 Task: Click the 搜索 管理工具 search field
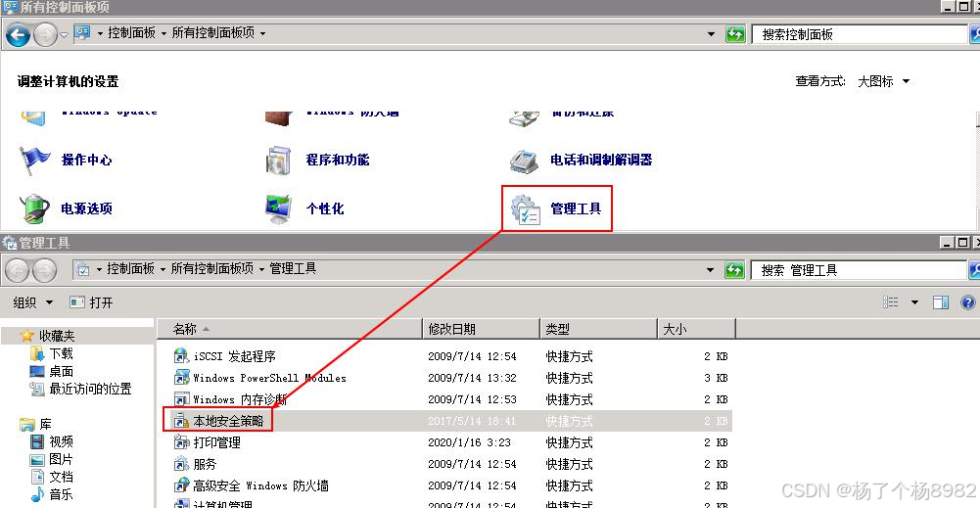859,270
